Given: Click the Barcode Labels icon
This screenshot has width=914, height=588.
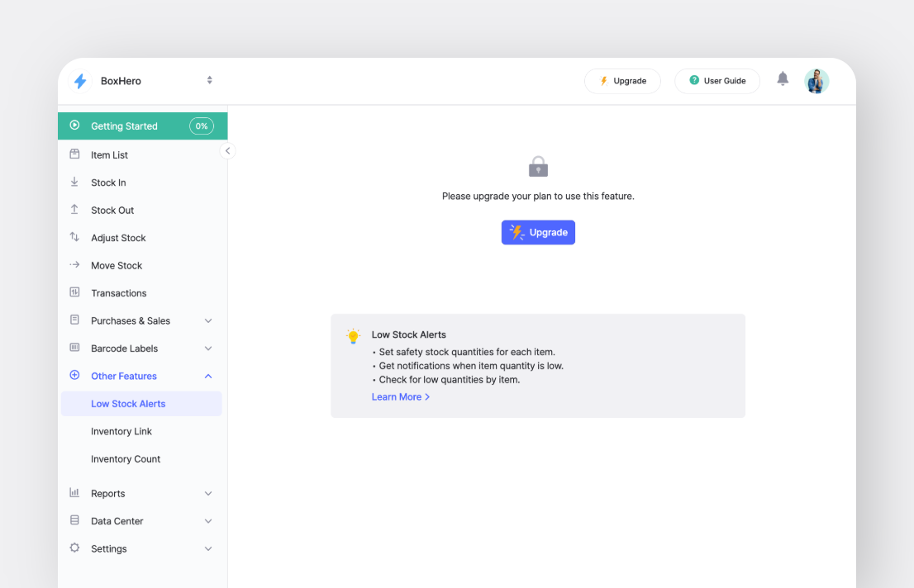Looking at the screenshot, I should pyautogui.click(x=75, y=348).
